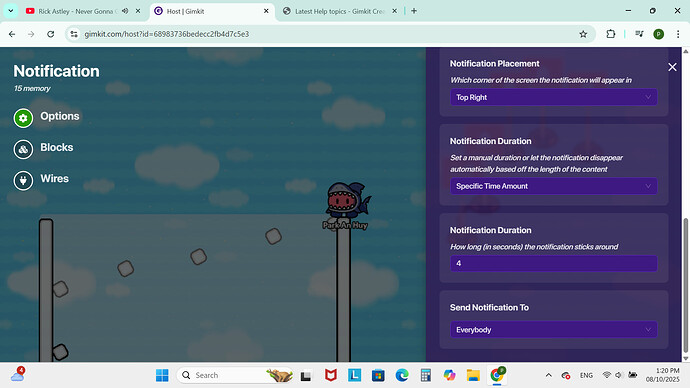Screen dimensions: 690x388
Task: Open the blue L app on the taskbar
Action: [354, 375]
